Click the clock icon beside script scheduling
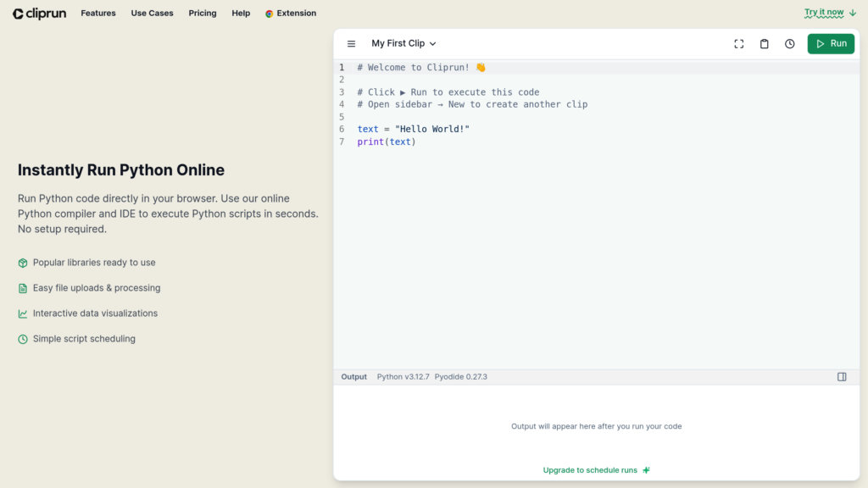Screen dimensions: 868x488 [23, 339]
